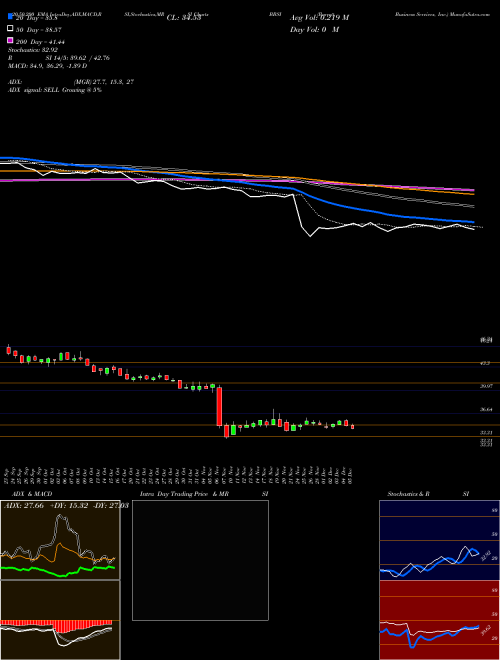Click the 36.64 price axis label

(x=486, y=409)
